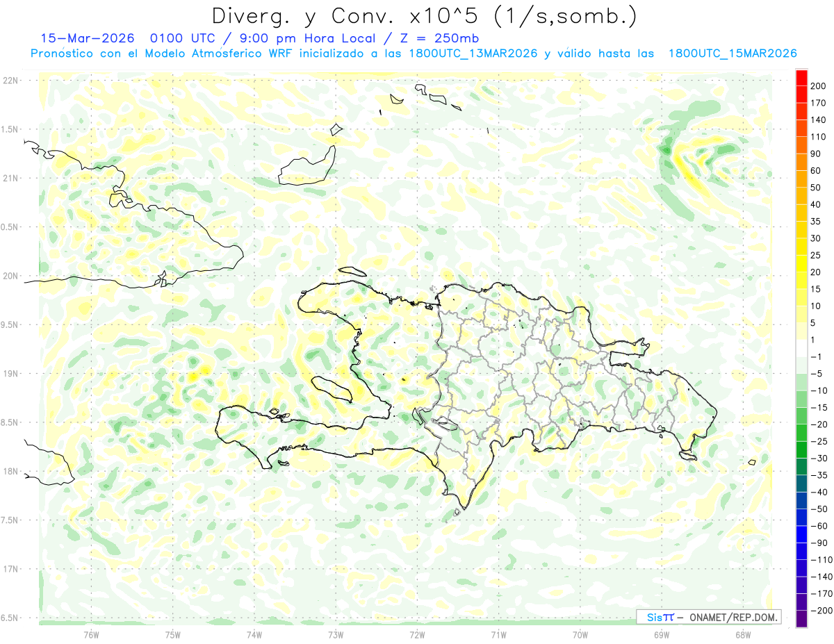Pick the white swatch between 1 and -1
The image size is (834, 644).
801,349
